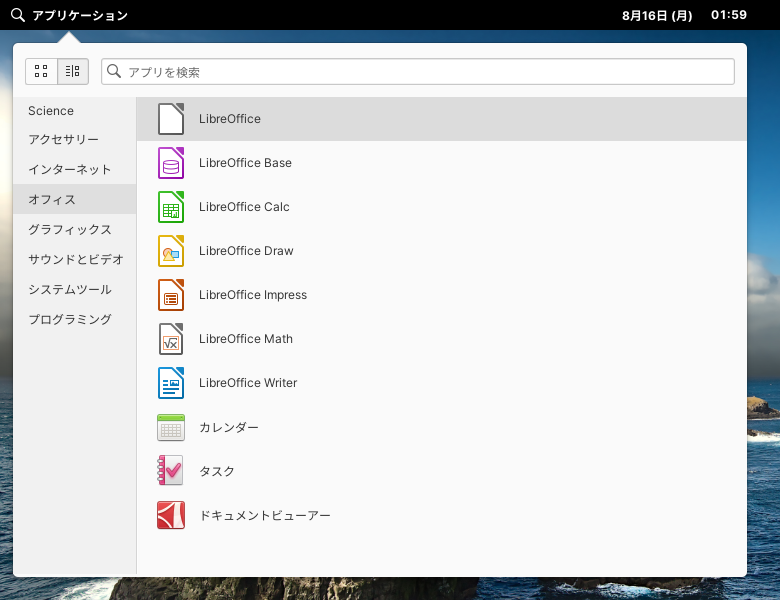The height and width of the screenshot is (600, 780).
Task: Launch LibreOffice Base database icon
Action: (x=171, y=163)
